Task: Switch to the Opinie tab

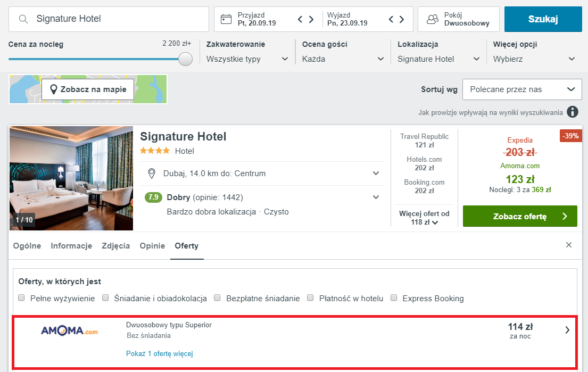Action: tap(152, 246)
